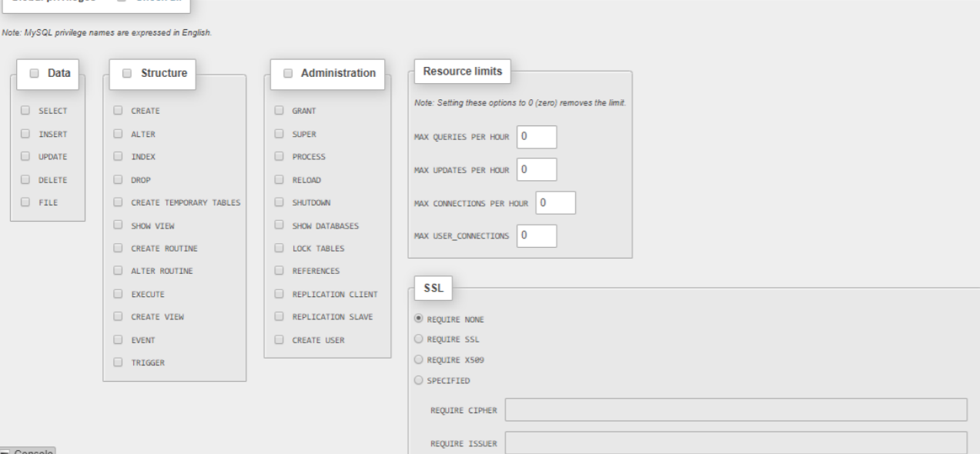Click the MAX USER_CONNECTIONS field
Screen dimensions: 980x454
[x=537, y=235]
